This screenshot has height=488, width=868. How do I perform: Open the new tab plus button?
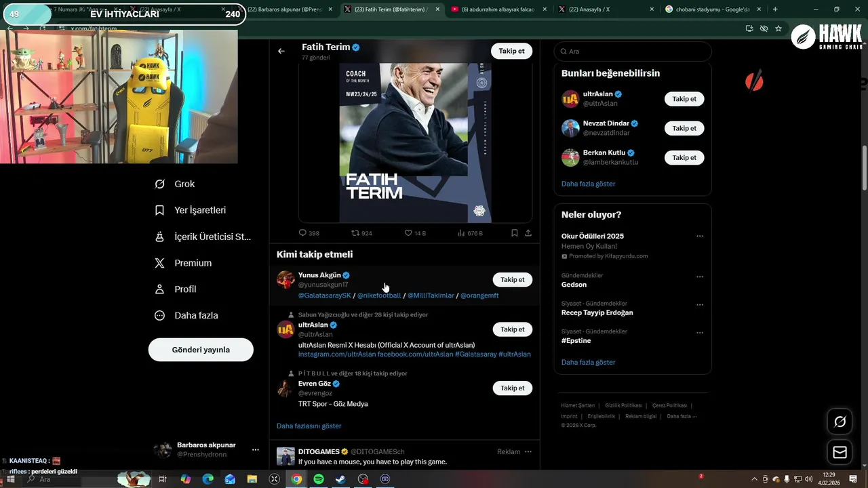pyautogui.click(x=775, y=9)
